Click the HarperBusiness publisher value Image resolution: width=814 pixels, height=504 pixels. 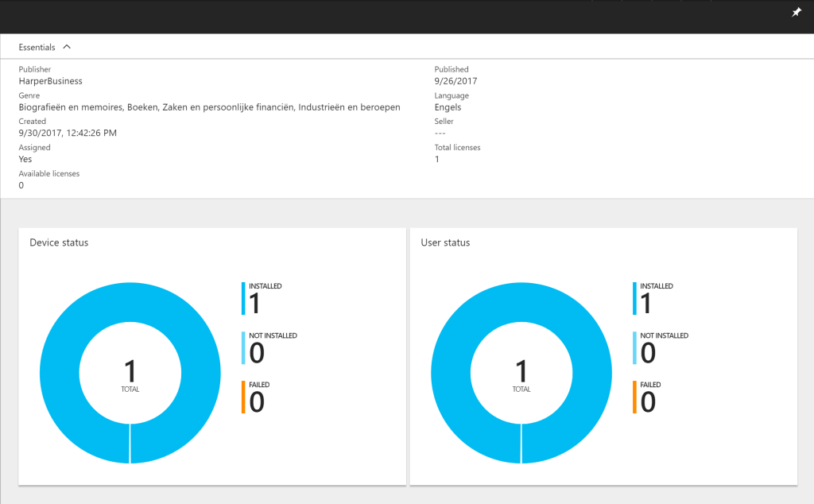pos(50,81)
